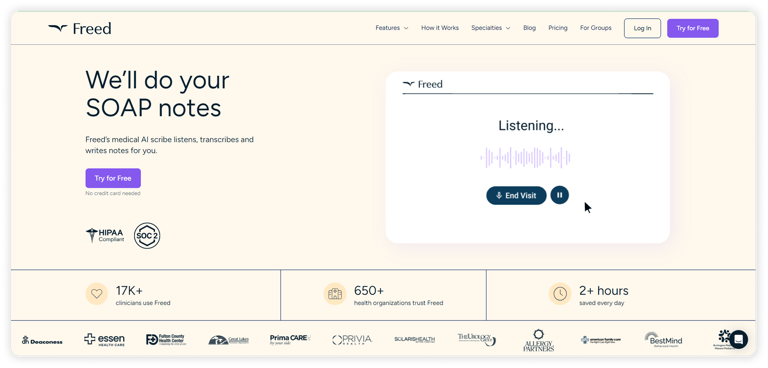Click the Freed logo in demo card
This screenshot has width=768, height=368.
pos(423,84)
